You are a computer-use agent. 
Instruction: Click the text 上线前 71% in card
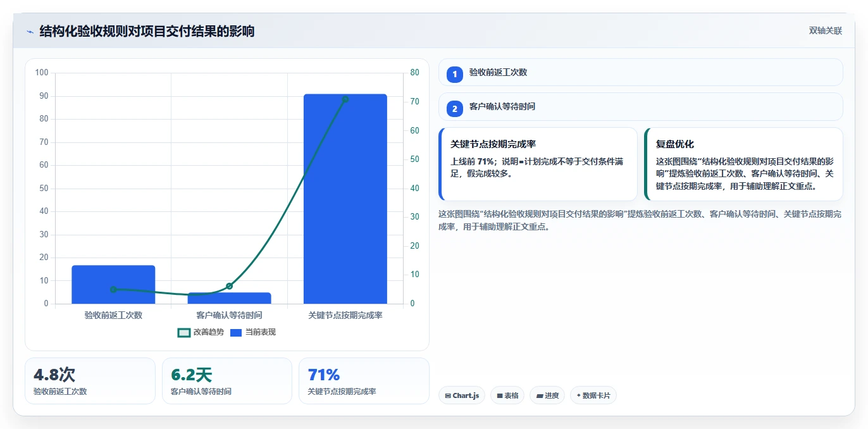473,161
